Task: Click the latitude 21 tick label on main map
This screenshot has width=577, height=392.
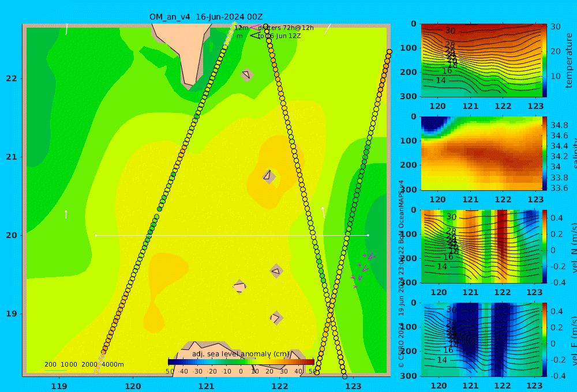Action: pos(12,157)
